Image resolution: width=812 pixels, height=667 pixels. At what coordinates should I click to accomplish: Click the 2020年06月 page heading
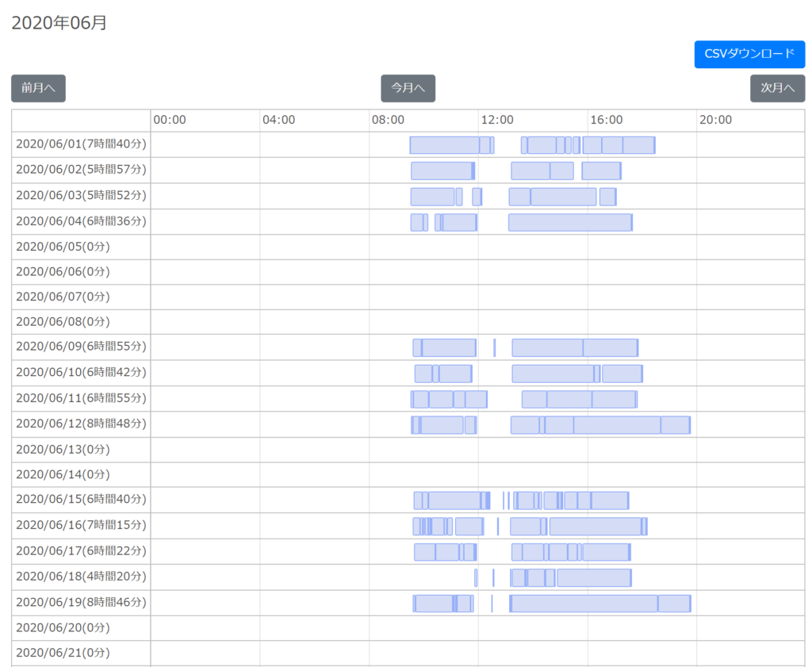coord(59,23)
